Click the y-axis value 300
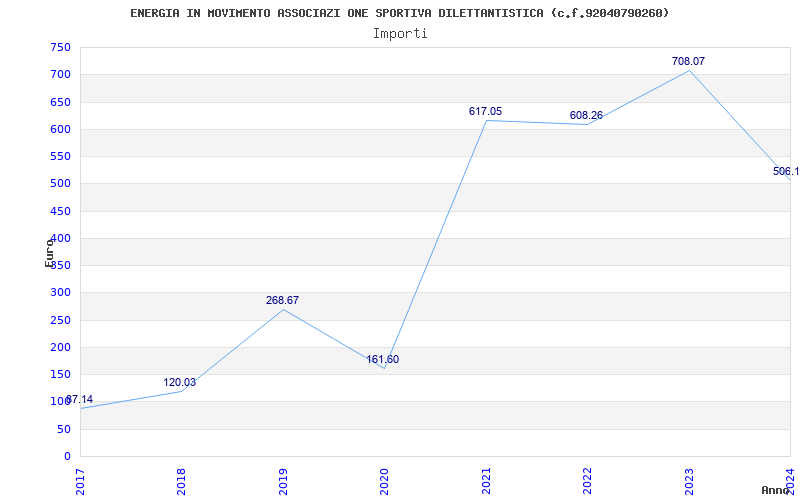Image resolution: width=800 pixels, height=500 pixels. (x=60, y=293)
